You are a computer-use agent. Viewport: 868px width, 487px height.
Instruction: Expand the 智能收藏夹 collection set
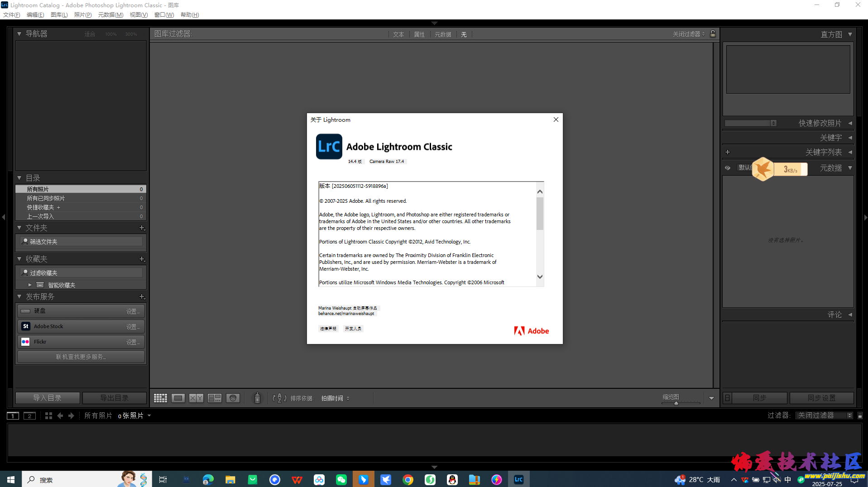(30, 285)
